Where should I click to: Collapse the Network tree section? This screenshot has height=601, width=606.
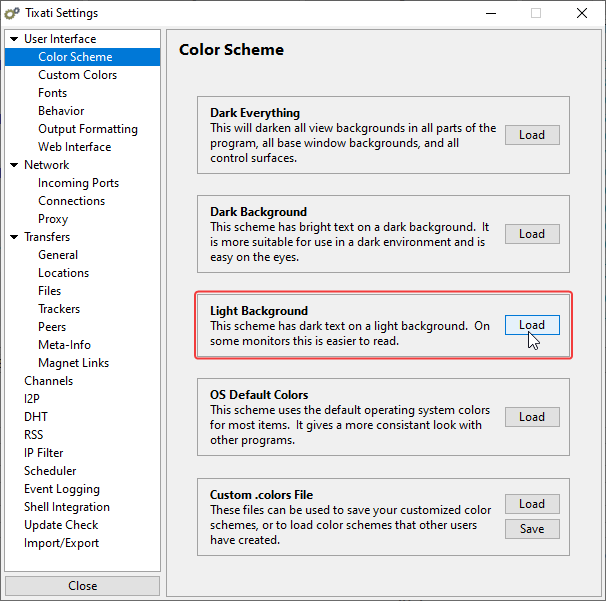click(x=14, y=165)
